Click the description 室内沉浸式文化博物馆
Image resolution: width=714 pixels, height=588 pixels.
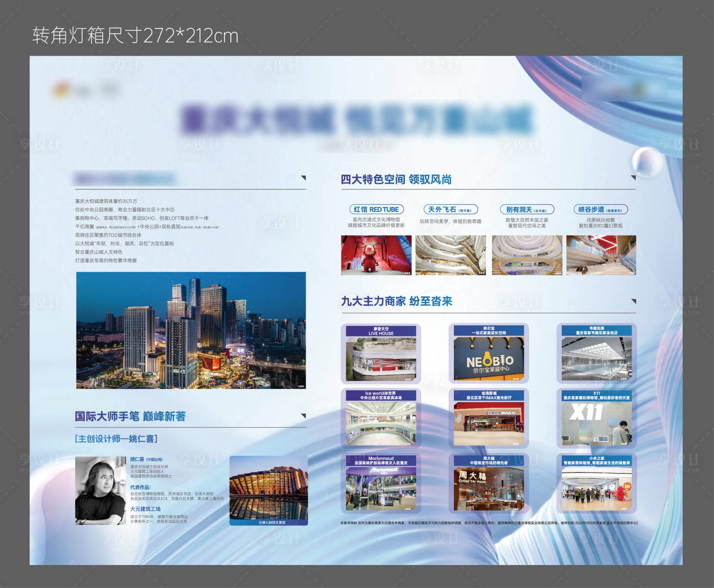(376, 220)
